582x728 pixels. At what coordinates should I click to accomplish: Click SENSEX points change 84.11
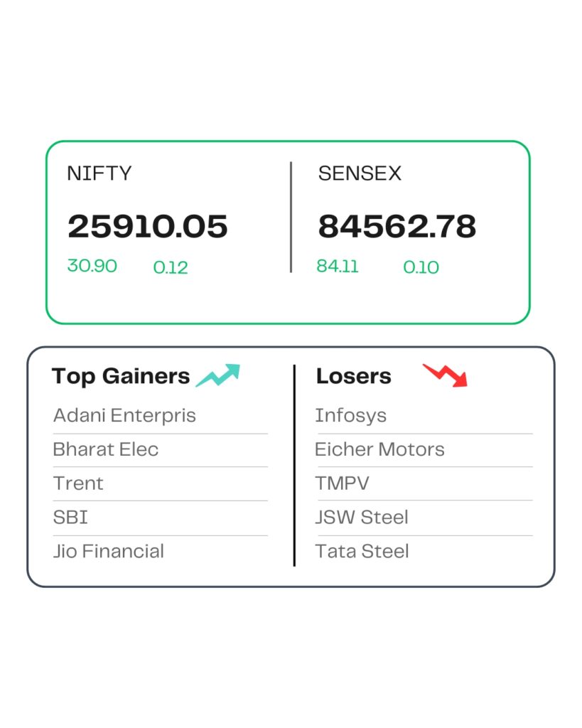click(338, 266)
